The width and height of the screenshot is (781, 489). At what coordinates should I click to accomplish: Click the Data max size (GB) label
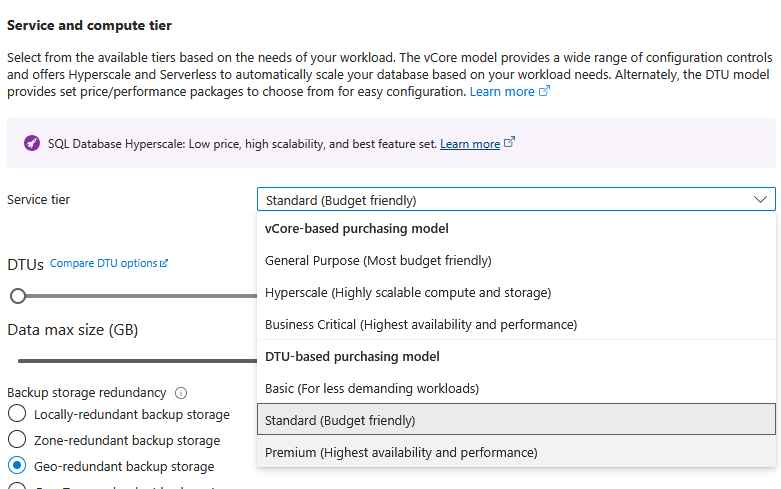pyautogui.click(x=73, y=330)
